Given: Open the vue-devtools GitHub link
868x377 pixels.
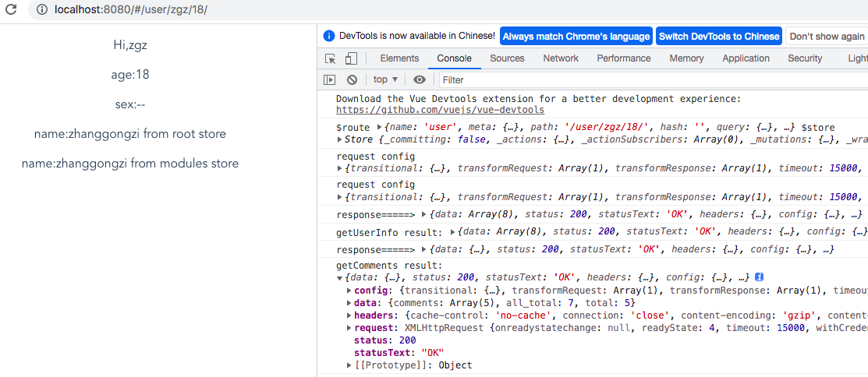Looking at the screenshot, I should click(440, 110).
